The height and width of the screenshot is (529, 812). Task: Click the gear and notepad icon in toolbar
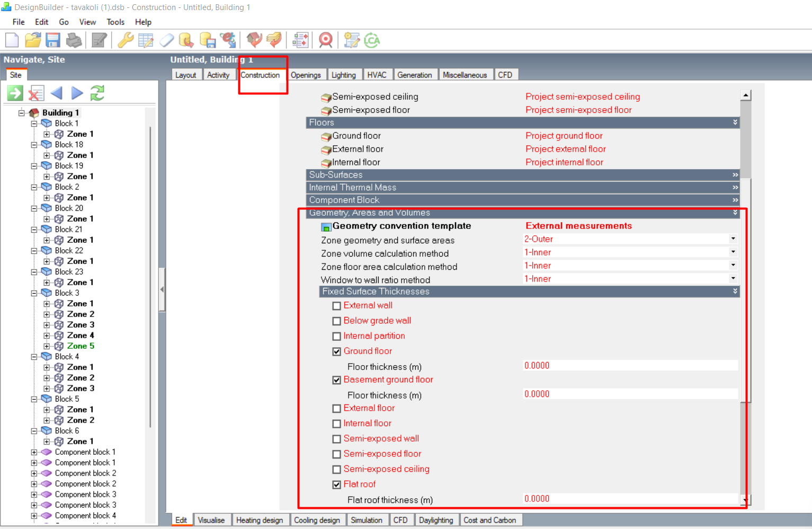352,40
